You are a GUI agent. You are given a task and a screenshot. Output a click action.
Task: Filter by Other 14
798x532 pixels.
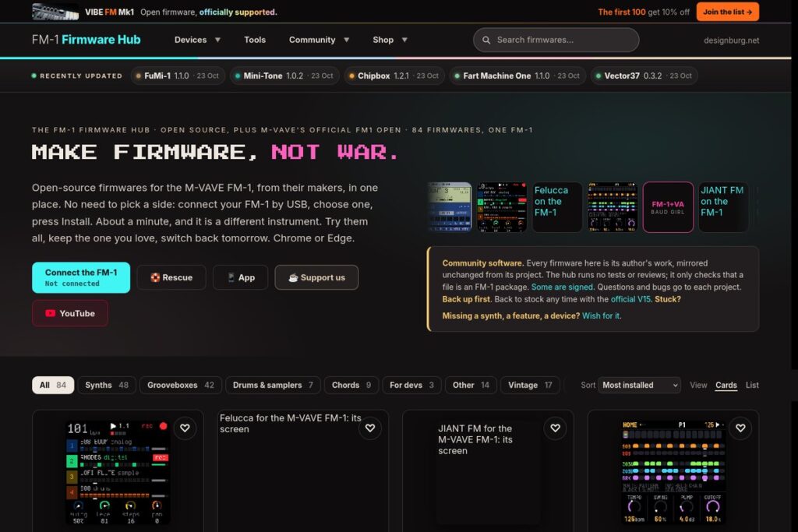click(x=471, y=385)
